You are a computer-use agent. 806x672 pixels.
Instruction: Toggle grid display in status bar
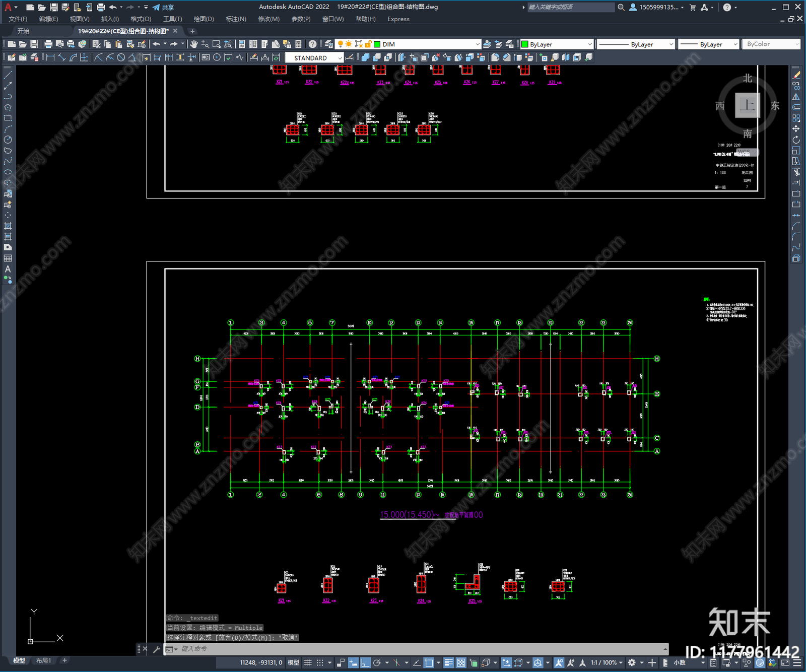[x=308, y=662]
